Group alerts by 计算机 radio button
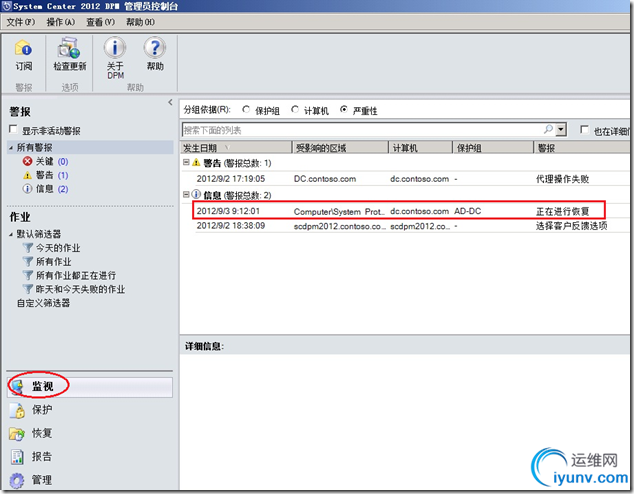The image size is (634, 494). 295,110
